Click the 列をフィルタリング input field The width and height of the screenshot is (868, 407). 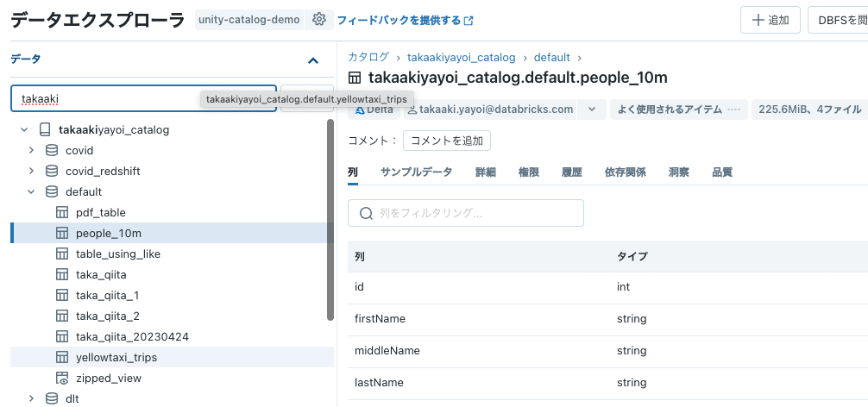coord(466,213)
